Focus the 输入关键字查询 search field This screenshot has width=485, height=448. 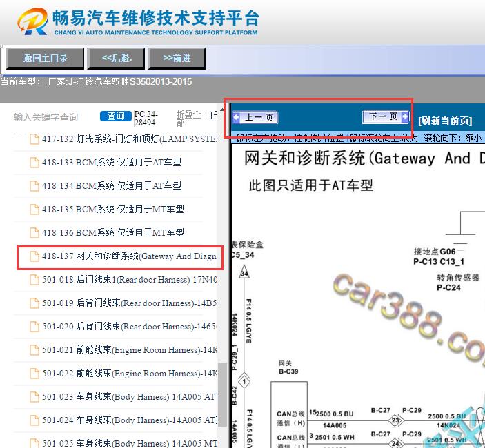coord(46,117)
